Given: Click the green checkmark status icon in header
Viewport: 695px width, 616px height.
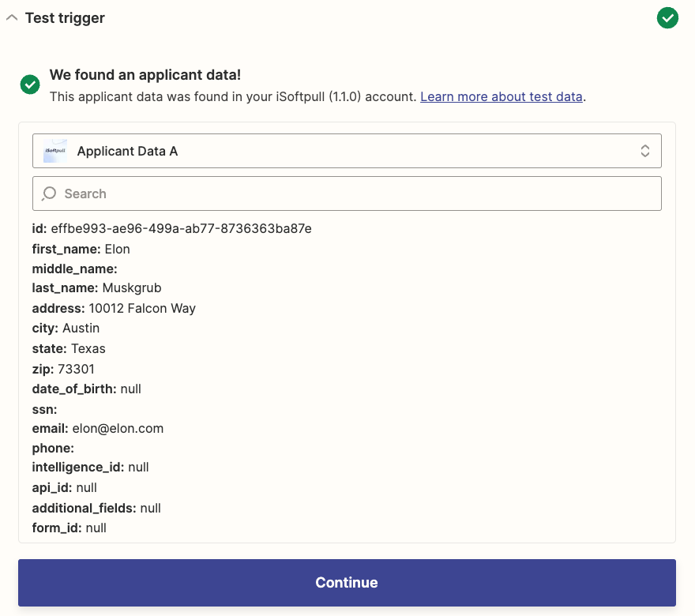Looking at the screenshot, I should [667, 17].
